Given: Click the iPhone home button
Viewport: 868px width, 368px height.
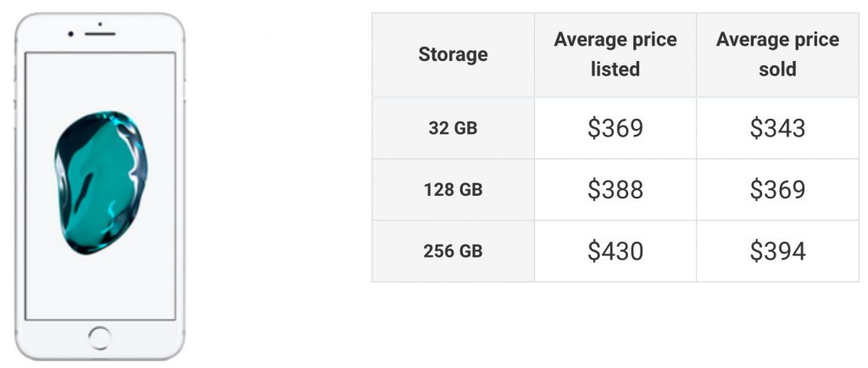Looking at the screenshot, I should tap(100, 338).
